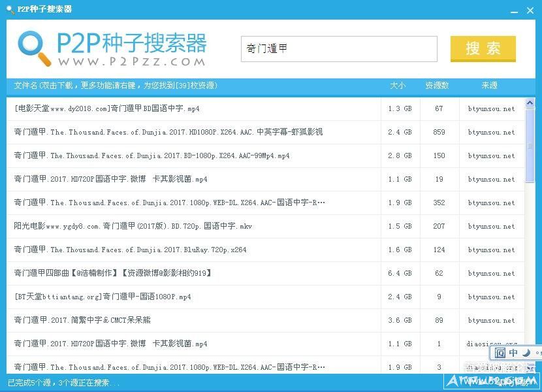
Task: Click the scrollbar up arrow
Action: (x=530, y=101)
